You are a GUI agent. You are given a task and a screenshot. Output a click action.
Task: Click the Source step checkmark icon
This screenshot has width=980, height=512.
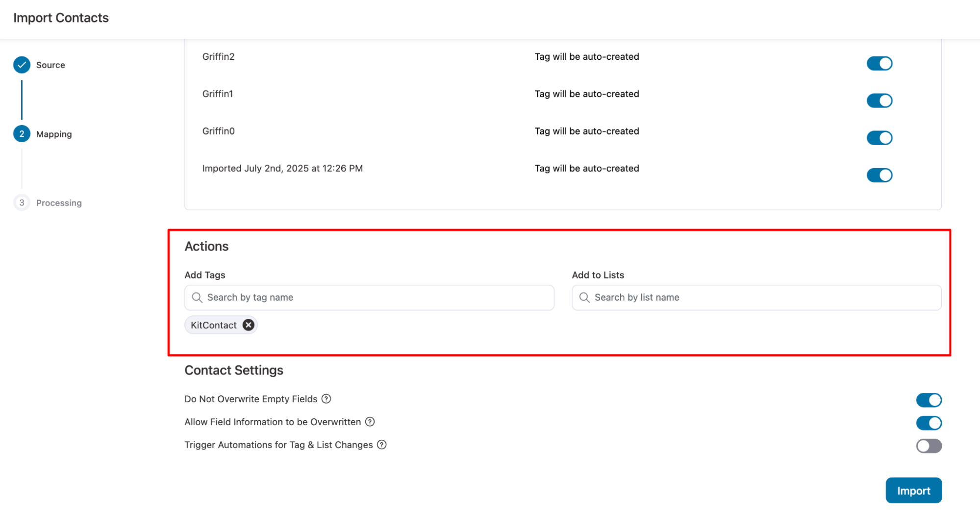click(22, 65)
